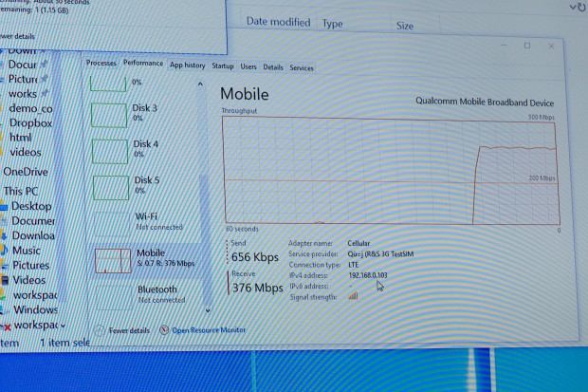Select Disk 4 in performance list

click(x=145, y=151)
